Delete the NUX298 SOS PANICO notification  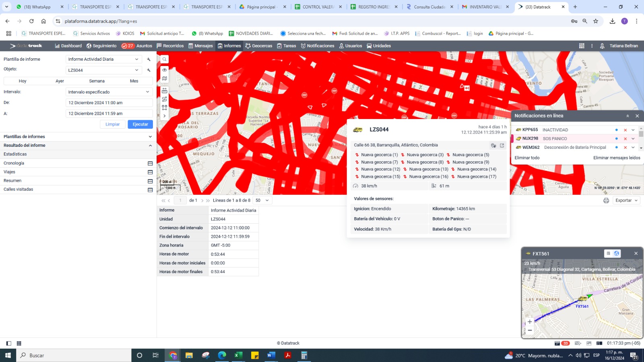tap(625, 139)
